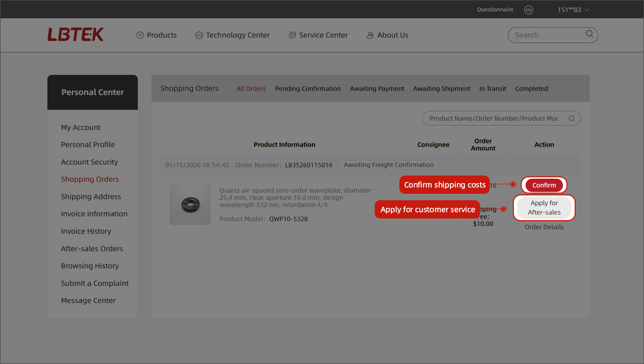644x364 pixels.
Task: Click the Products cube icon
Action: pyautogui.click(x=140, y=35)
